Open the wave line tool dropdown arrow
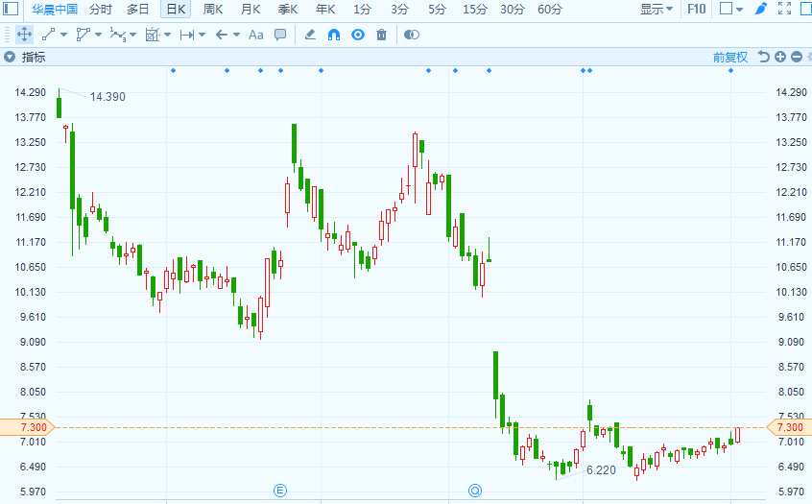This screenshot has height=504, width=812. pos(133,35)
